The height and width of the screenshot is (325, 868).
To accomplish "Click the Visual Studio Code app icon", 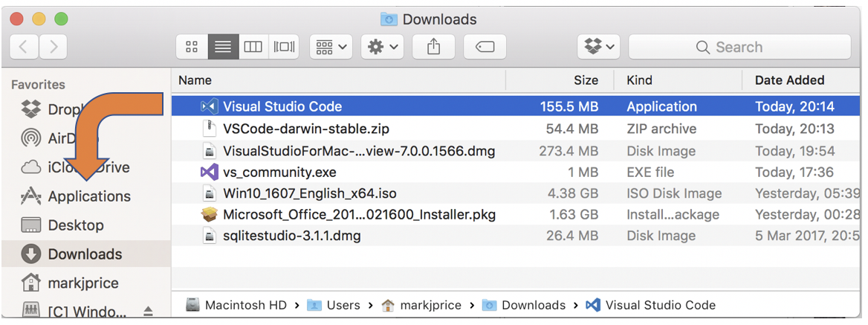I will [209, 106].
